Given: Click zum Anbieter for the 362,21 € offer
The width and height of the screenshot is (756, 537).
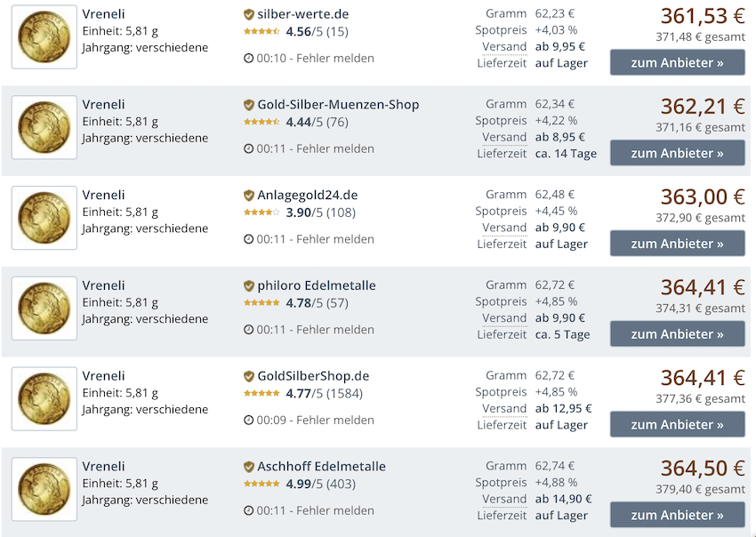Looking at the screenshot, I should (x=677, y=153).
